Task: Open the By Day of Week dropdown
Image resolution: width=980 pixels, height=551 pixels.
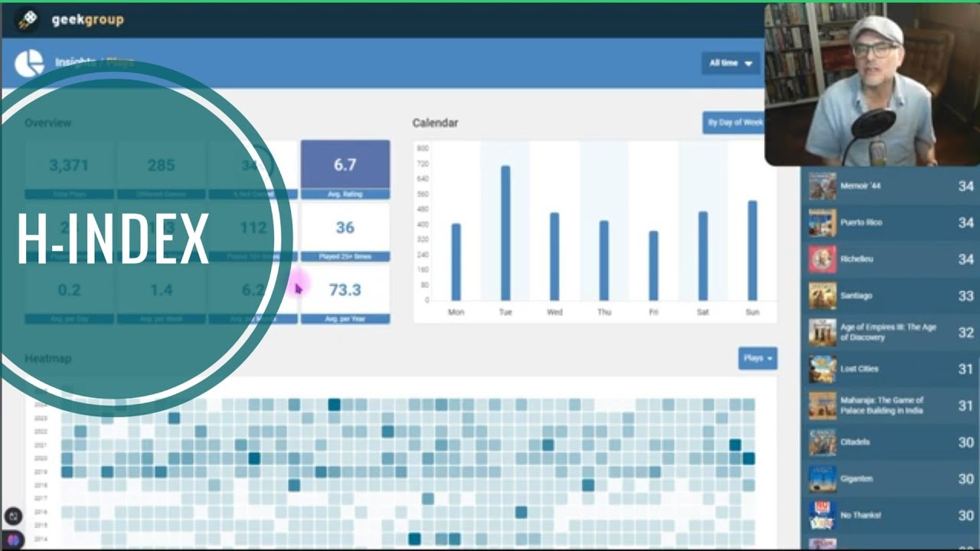Action: coord(733,122)
